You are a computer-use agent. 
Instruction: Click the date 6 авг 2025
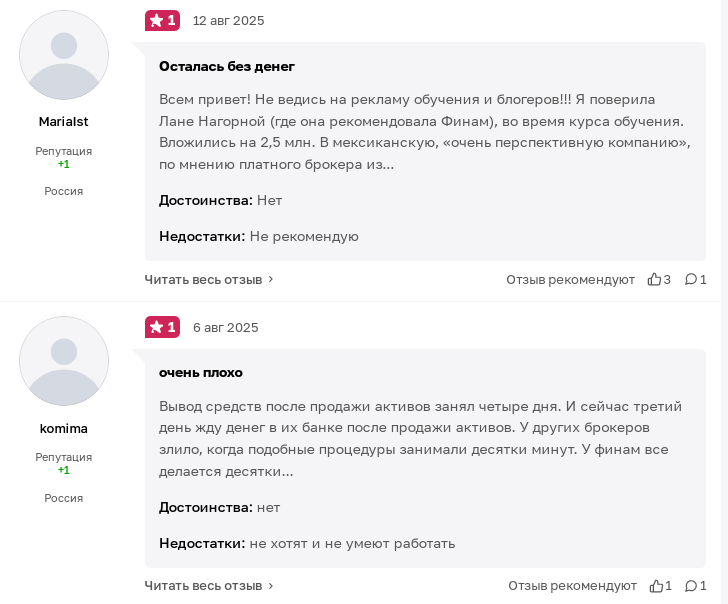point(225,328)
